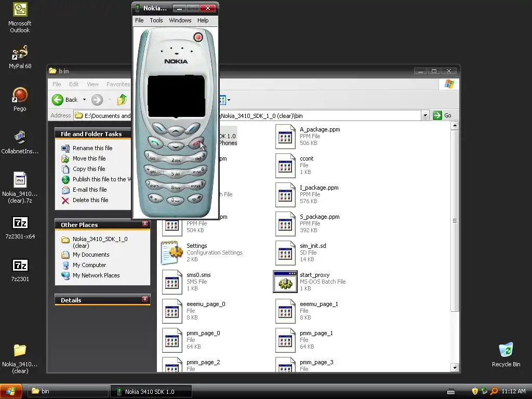
Task: Tap the up navigation key on Nokia keypad
Action: pos(176,130)
